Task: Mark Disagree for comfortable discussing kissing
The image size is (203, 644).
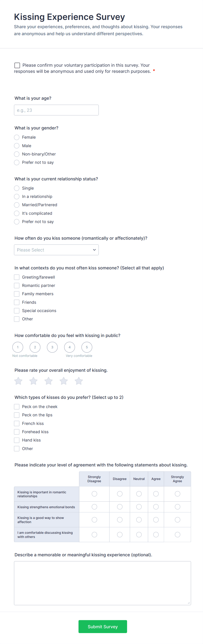Action: click(120, 534)
